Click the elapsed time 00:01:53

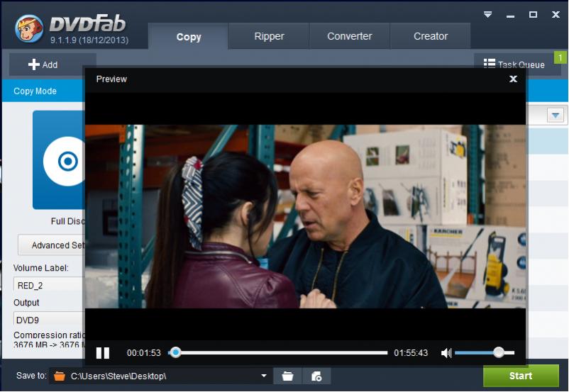pyautogui.click(x=144, y=353)
